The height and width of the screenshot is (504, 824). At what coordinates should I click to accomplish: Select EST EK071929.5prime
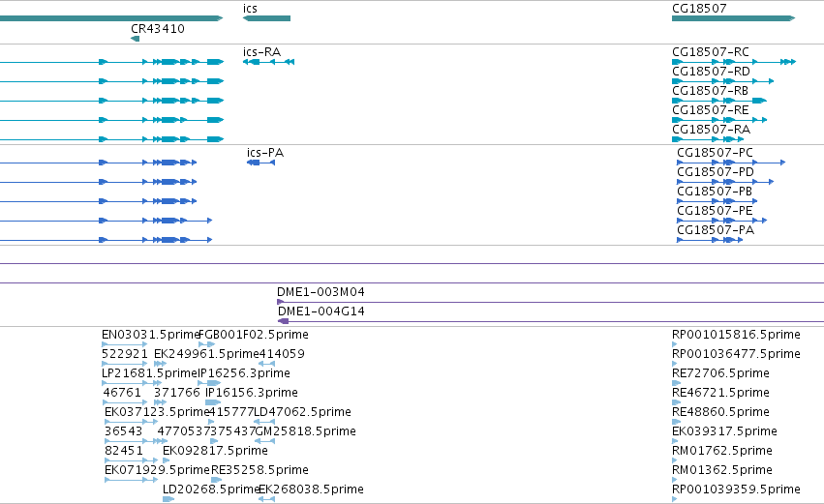[x=132, y=480]
